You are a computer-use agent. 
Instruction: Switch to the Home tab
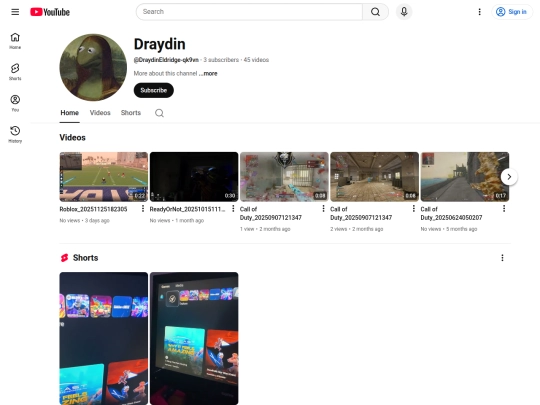[70, 113]
